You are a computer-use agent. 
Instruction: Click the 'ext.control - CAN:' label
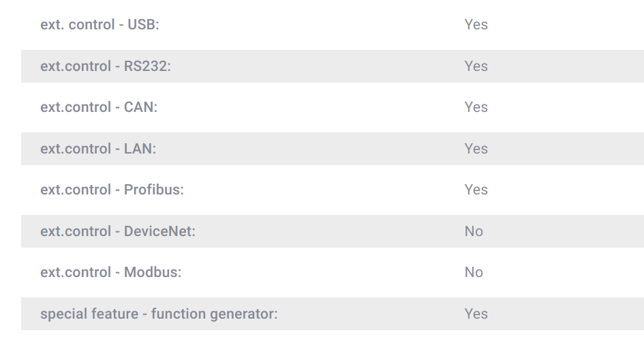point(99,107)
